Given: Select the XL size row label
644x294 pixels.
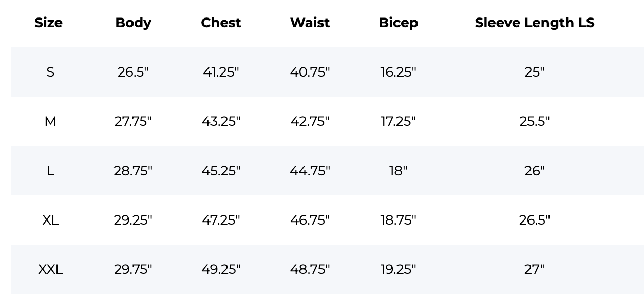Looking at the screenshot, I should 50,220.
